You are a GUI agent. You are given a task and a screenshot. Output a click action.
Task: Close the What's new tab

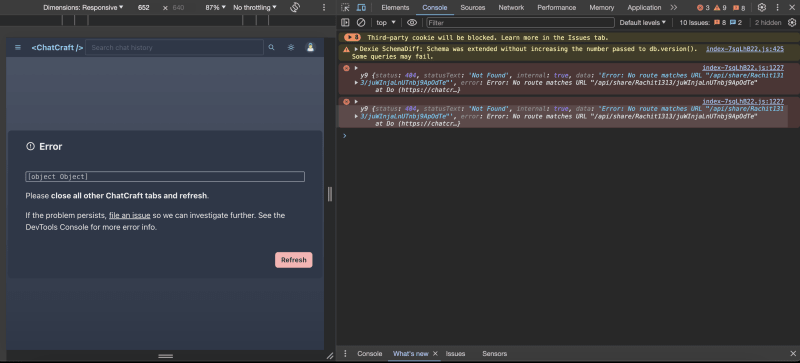(435, 353)
